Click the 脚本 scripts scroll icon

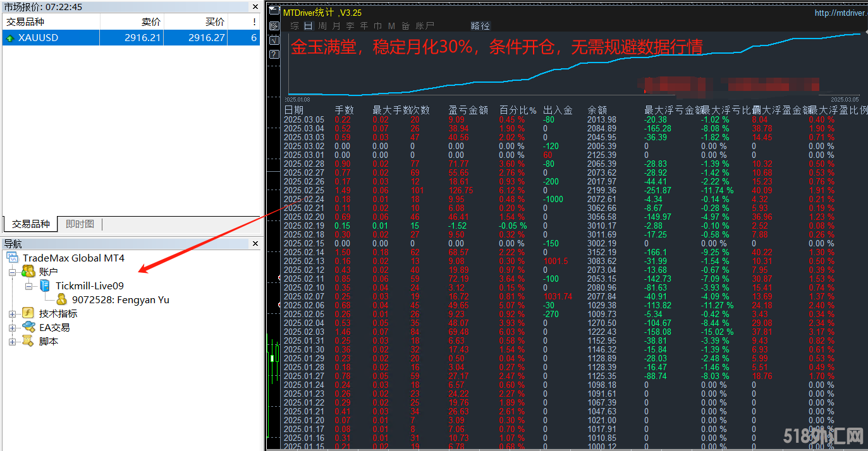click(x=28, y=341)
